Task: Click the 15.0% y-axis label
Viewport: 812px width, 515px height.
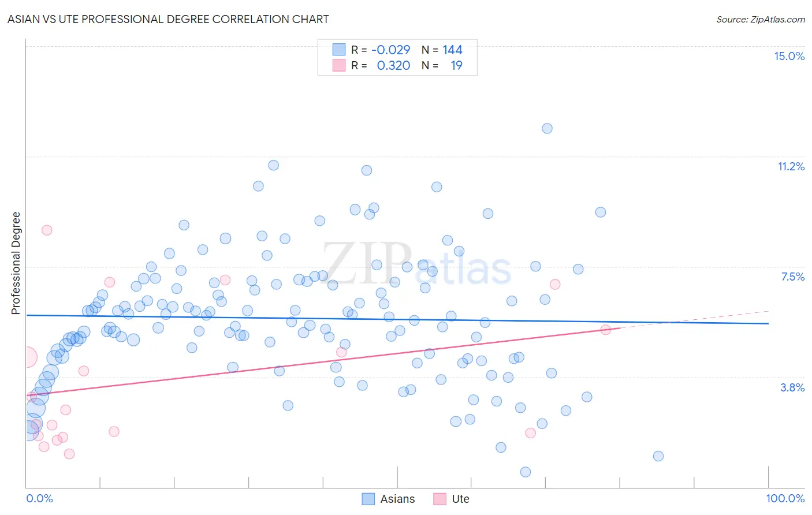Action: pos(789,56)
